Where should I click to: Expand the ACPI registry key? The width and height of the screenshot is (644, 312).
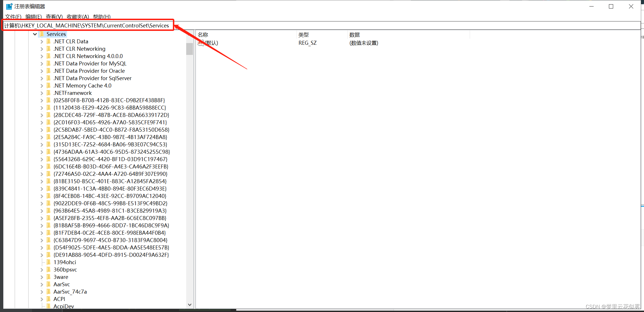(x=41, y=299)
